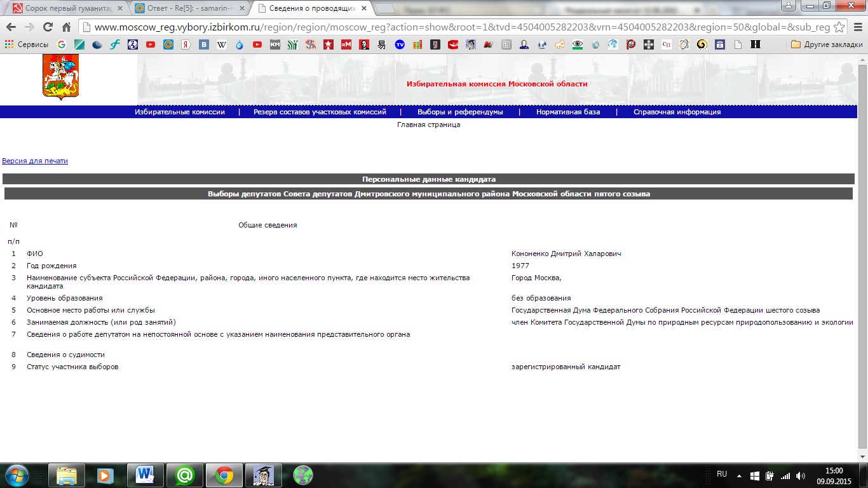Open the Резерв составов участковых комиссий menu

point(320,112)
